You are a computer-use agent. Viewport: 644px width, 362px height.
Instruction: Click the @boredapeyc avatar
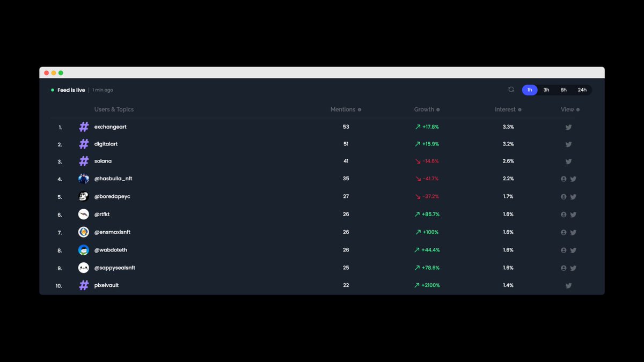tap(84, 196)
